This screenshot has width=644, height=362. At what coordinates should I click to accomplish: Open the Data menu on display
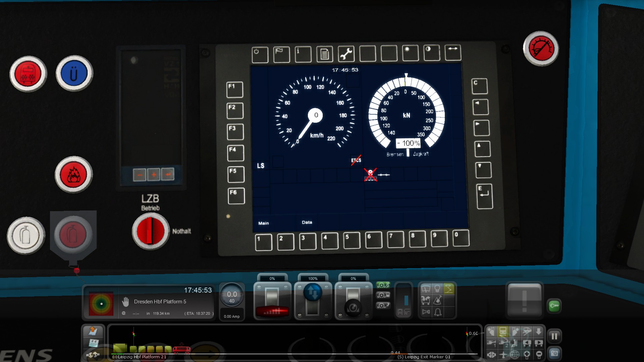point(307,223)
